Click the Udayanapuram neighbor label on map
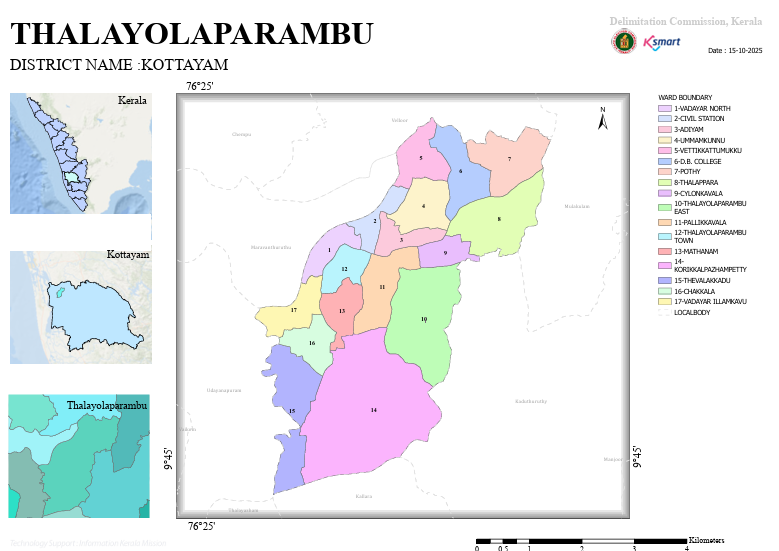This screenshot has width=779, height=551. tap(224, 390)
